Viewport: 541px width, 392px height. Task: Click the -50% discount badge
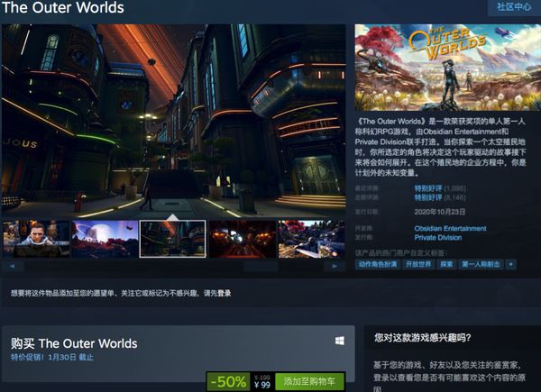tap(228, 381)
